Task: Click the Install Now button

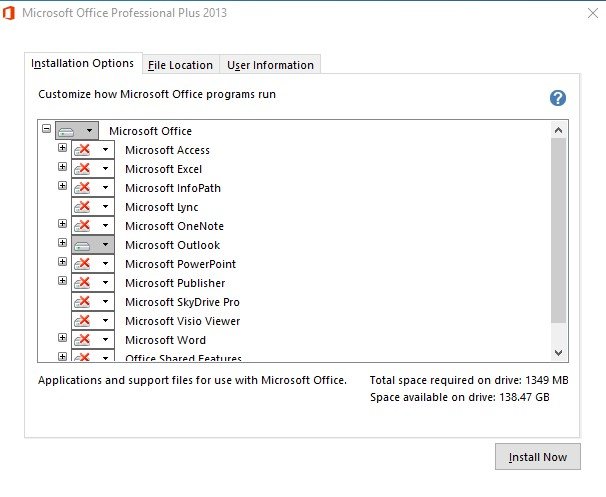Action: tap(538, 457)
